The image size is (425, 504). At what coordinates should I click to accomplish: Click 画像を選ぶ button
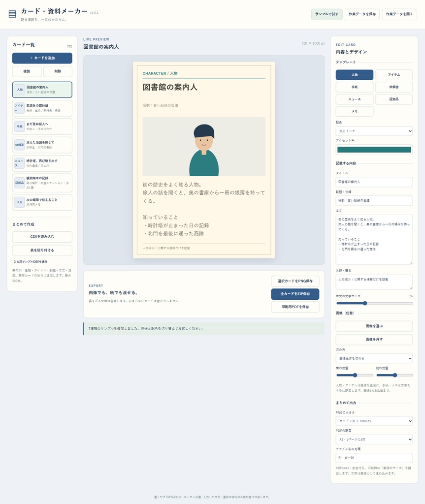[374, 326]
